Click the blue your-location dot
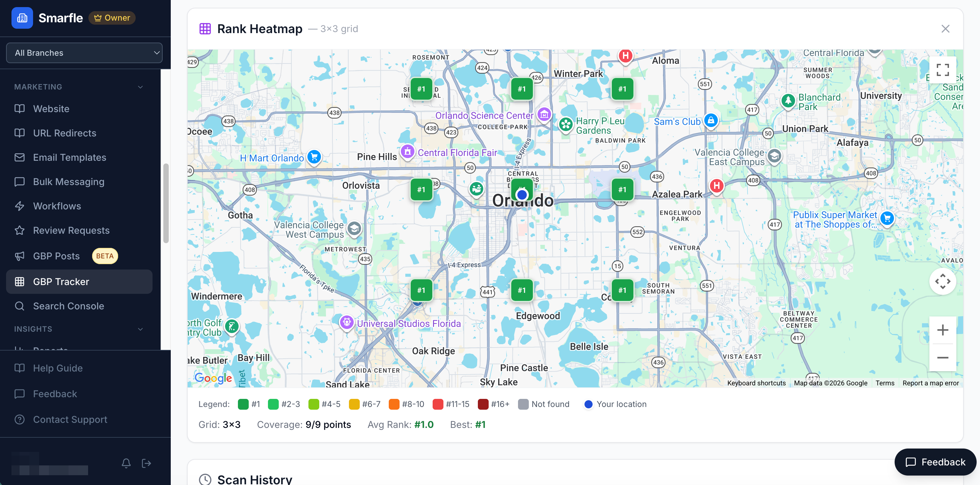 [522, 195]
